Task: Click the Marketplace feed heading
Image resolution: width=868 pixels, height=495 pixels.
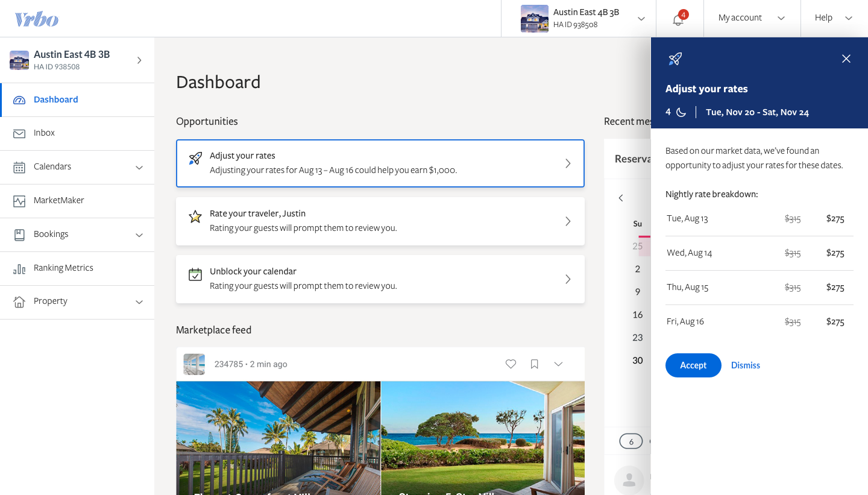Action: (213, 330)
